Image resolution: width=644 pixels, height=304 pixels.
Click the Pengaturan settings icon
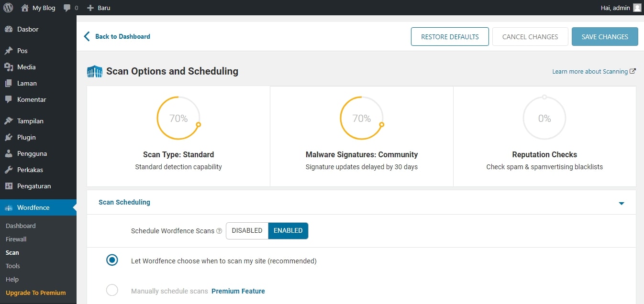pyautogui.click(x=9, y=186)
